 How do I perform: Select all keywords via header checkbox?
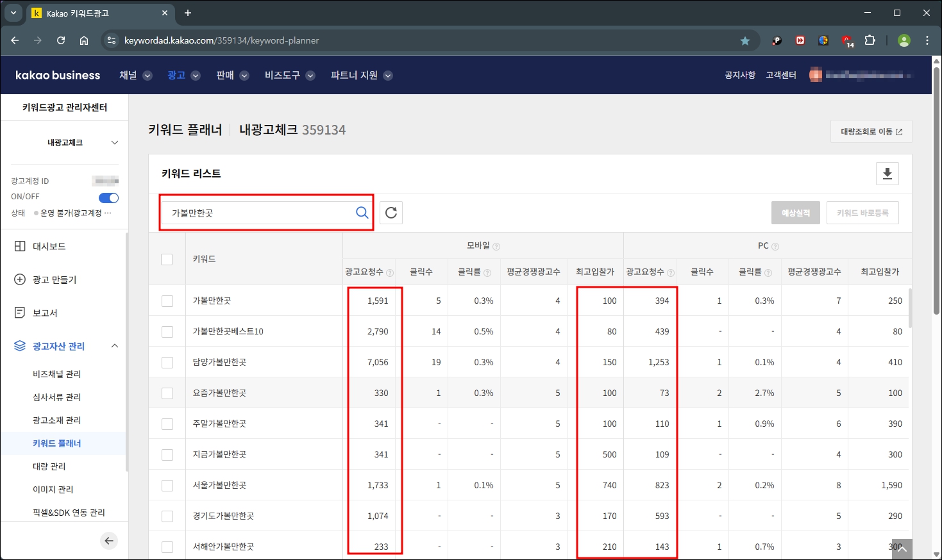point(167,259)
